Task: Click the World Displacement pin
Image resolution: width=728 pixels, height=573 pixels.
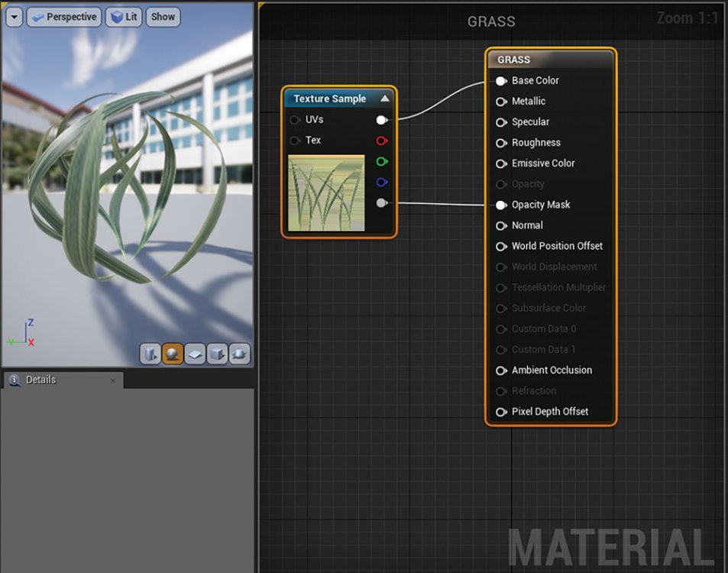Action: click(501, 267)
